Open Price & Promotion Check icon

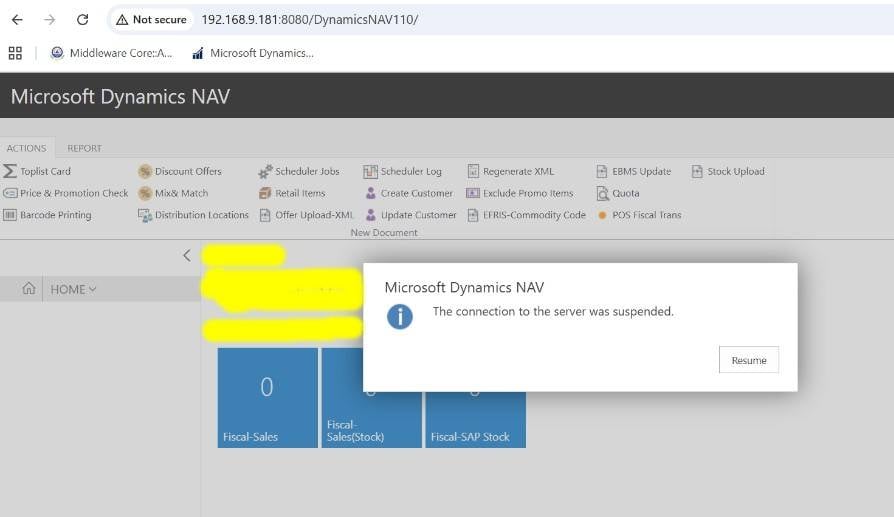click(10, 193)
